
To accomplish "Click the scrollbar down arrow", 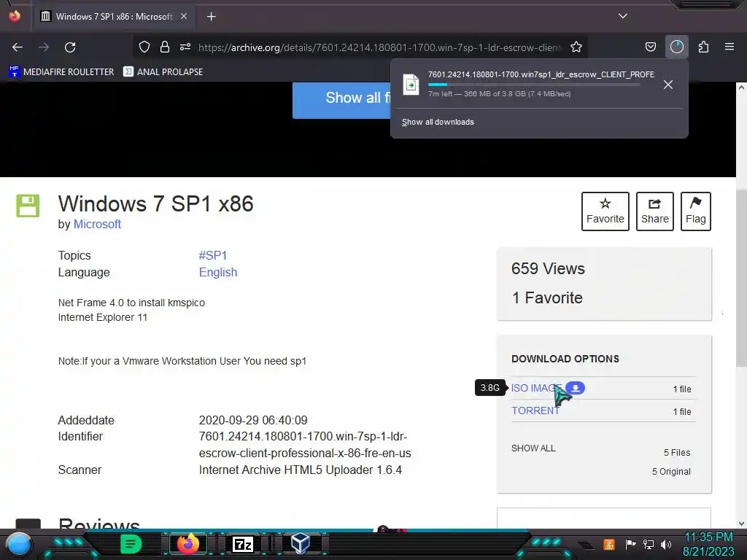I will 741,524.
